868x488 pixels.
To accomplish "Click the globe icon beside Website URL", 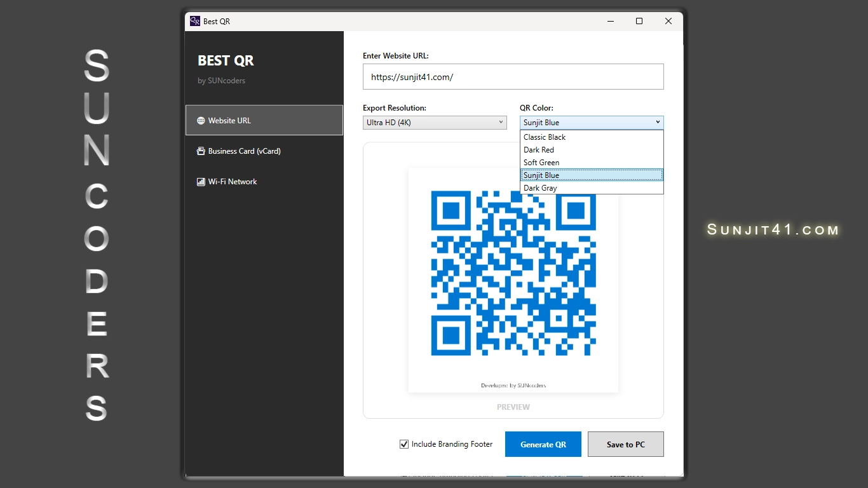I will (201, 121).
